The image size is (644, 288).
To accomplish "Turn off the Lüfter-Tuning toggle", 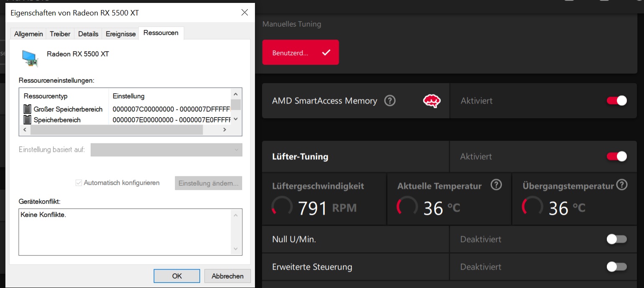I will (x=616, y=156).
